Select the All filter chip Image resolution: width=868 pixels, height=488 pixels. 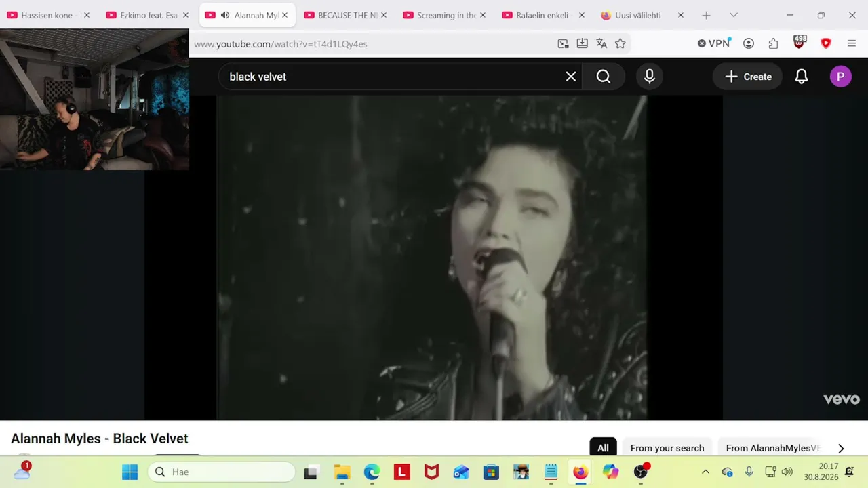coord(603,448)
